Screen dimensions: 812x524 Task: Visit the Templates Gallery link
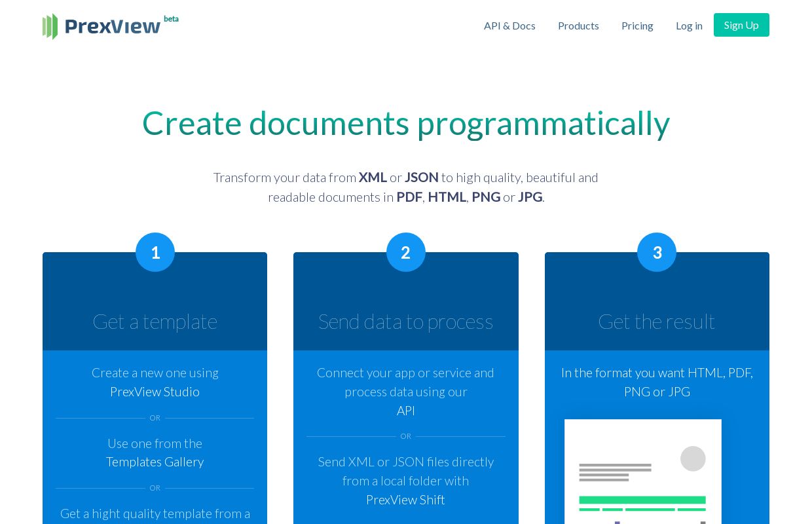tap(155, 462)
